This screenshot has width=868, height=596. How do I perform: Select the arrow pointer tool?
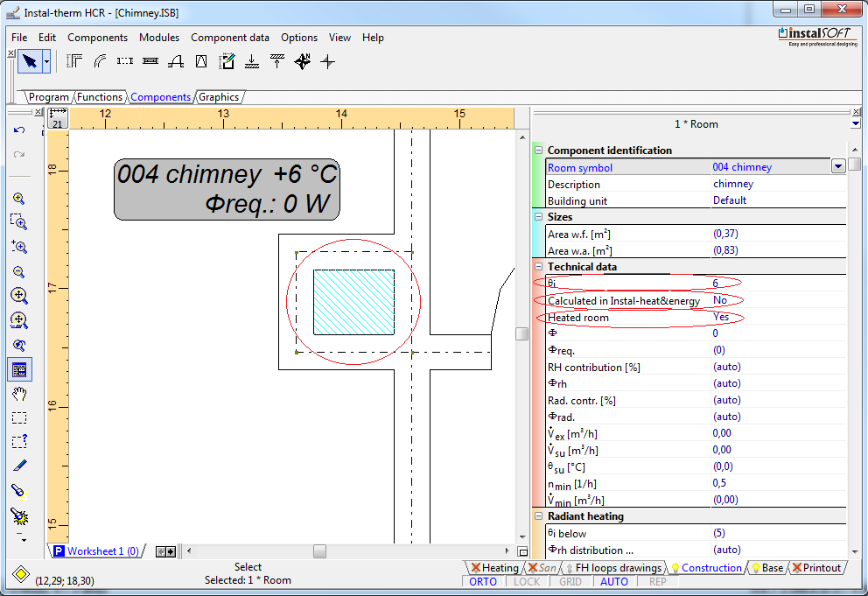pyautogui.click(x=29, y=61)
